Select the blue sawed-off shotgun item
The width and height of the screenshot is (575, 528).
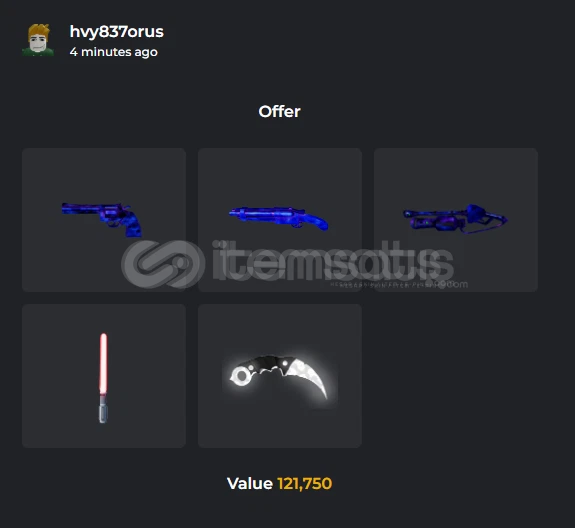(280, 220)
